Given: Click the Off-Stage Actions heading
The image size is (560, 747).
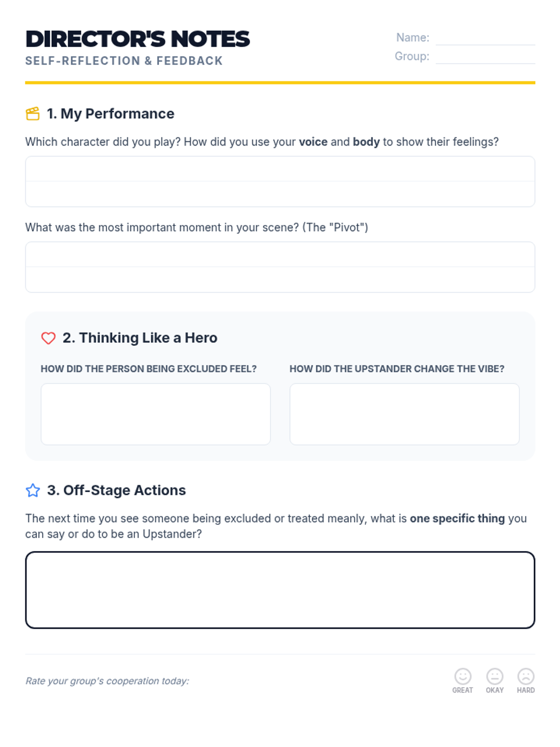Looking at the screenshot, I should 117,490.
